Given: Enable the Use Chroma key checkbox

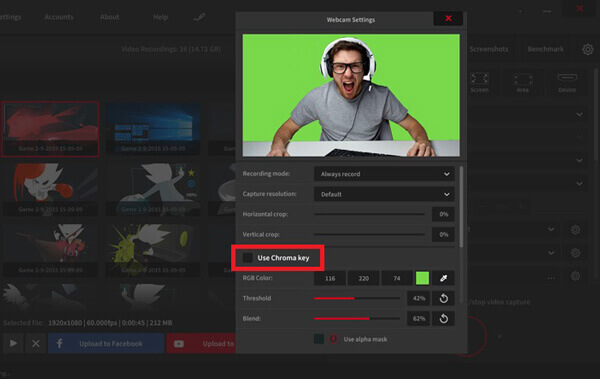Looking at the screenshot, I should click(x=248, y=258).
